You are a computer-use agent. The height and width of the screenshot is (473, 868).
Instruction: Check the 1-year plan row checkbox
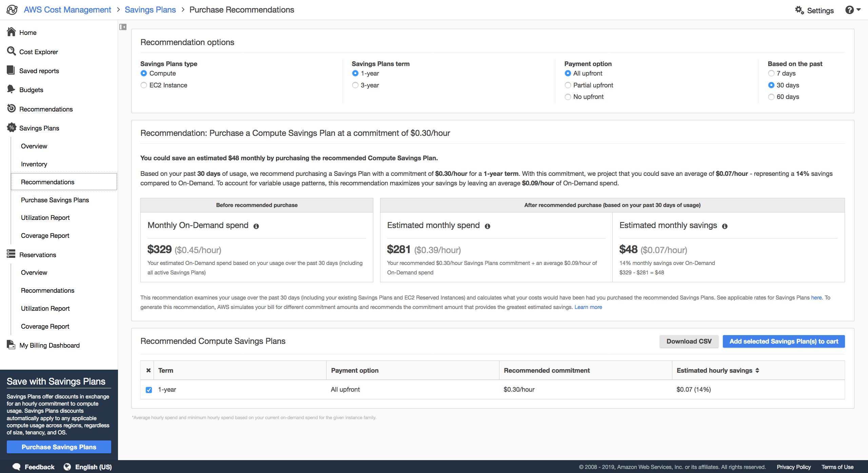[149, 389]
